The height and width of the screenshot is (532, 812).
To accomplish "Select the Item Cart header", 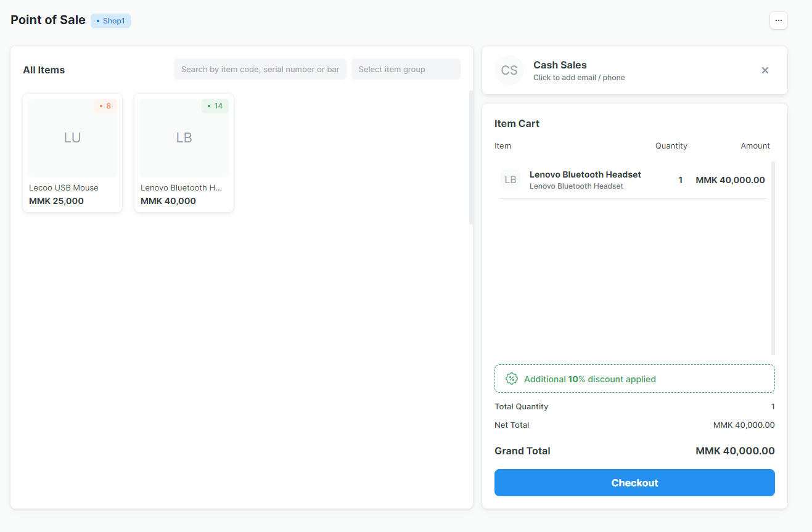I will 517,123.
